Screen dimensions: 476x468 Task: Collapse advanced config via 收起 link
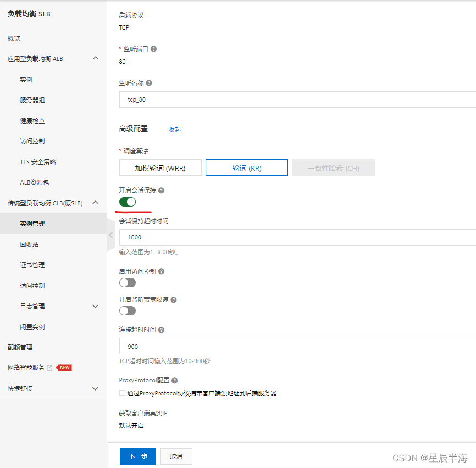[175, 130]
